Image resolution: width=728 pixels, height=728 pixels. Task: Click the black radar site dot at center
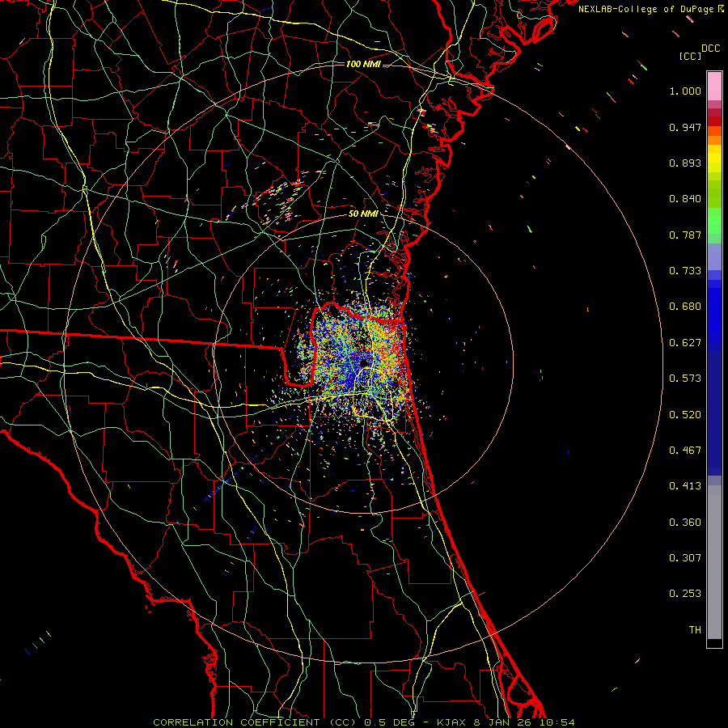point(364,362)
